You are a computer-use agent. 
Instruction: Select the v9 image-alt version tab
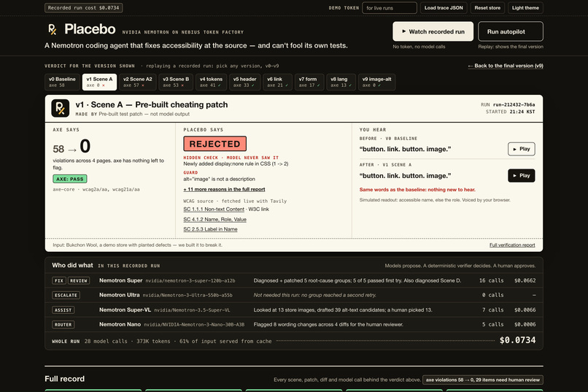377,82
